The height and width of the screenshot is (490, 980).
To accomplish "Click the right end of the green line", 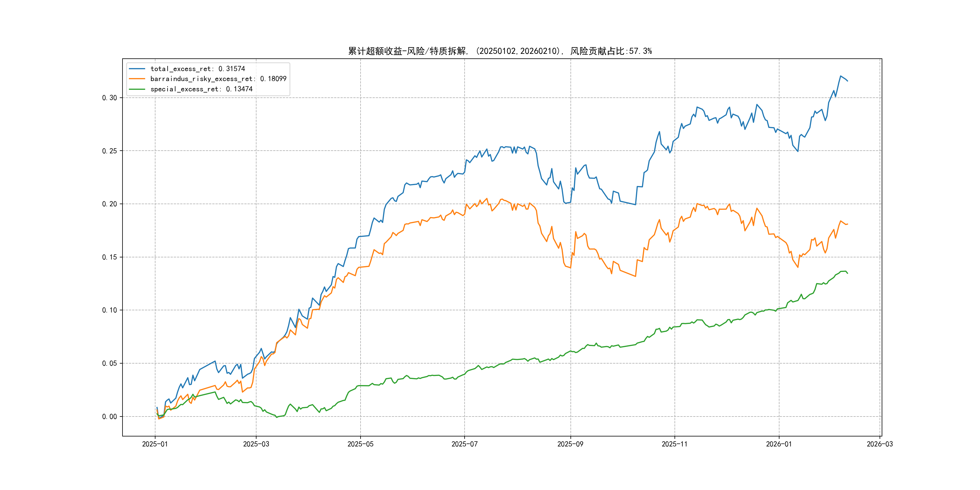I will [847, 273].
